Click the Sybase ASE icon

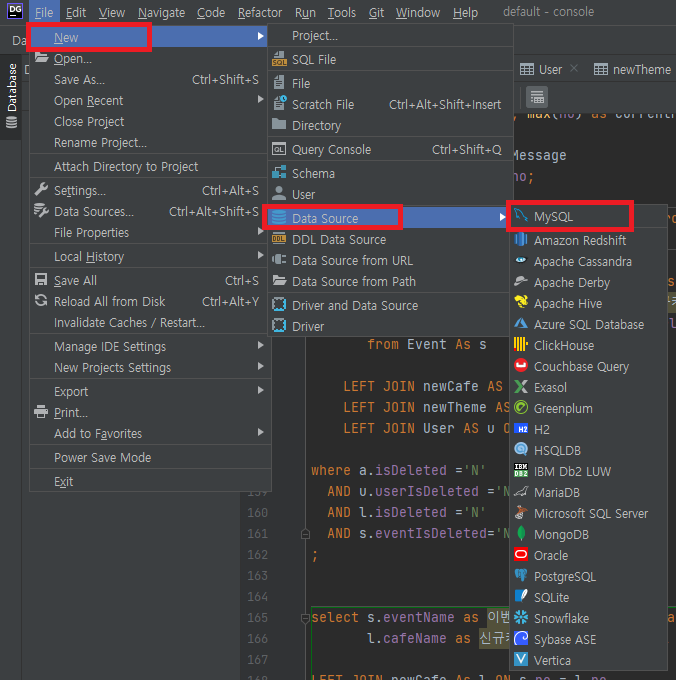[521, 639]
